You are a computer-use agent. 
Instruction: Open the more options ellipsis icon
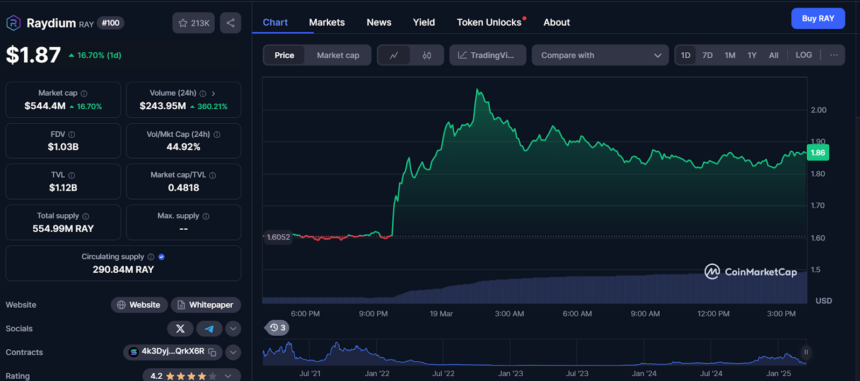[x=834, y=55]
